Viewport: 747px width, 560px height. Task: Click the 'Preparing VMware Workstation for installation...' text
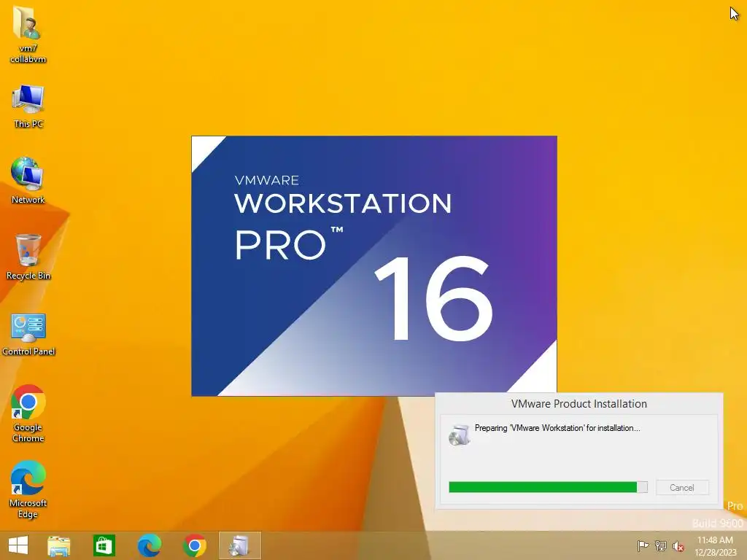(x=557, y=427)
